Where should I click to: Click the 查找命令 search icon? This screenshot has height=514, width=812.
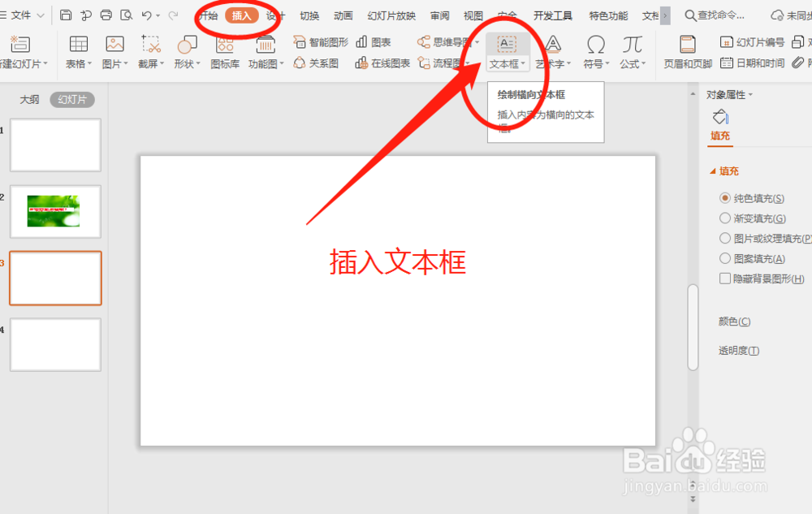click(690, 15)
